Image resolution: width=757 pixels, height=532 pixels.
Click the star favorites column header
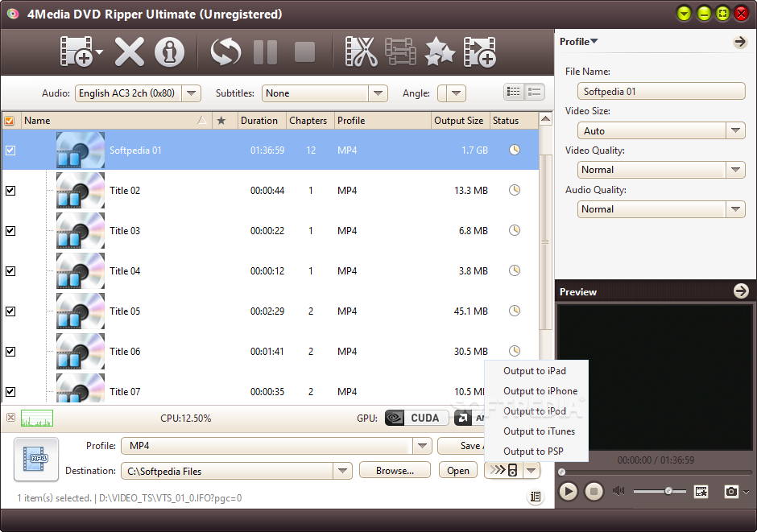(221, 121)
